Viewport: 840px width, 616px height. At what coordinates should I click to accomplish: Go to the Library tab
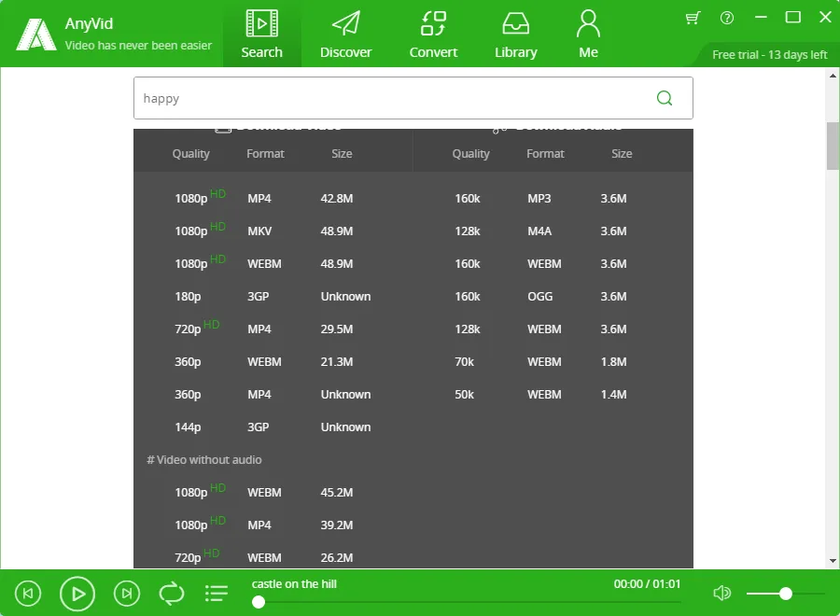coord(515,34)
